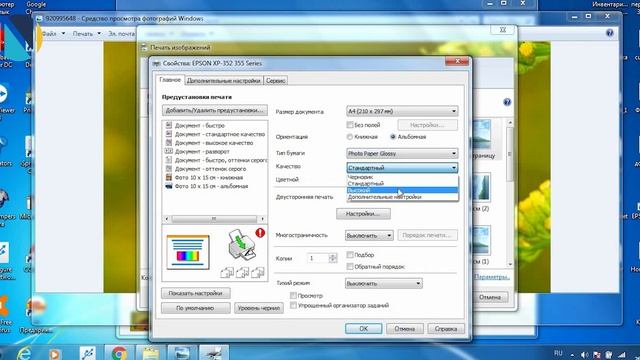The width and height of the screenshot is (640, 360).
Task: Choose highlighted 'Высокий' quality option
Action: point(402,190)
